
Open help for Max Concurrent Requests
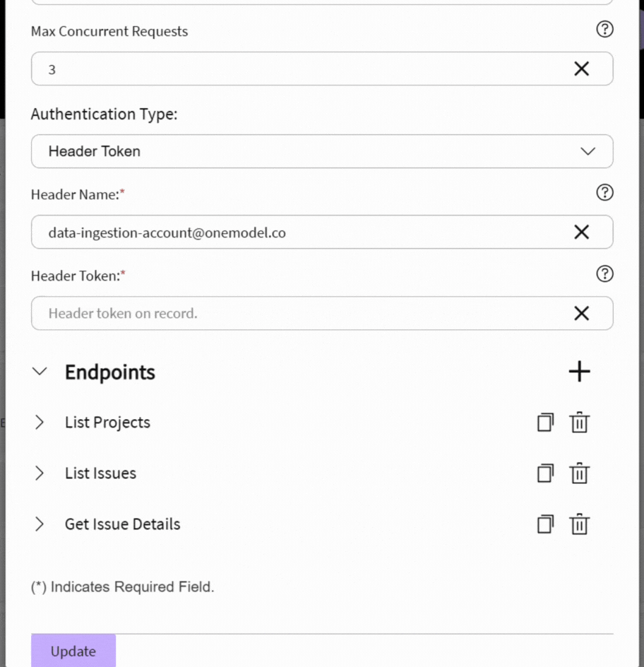point(604,29)
